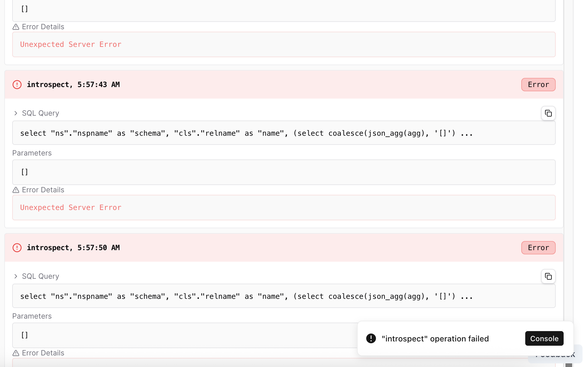Click the warning triangle above bottom Error Details
The height and width of the screenshot is (367, 588).
click(x=16, y=353)
